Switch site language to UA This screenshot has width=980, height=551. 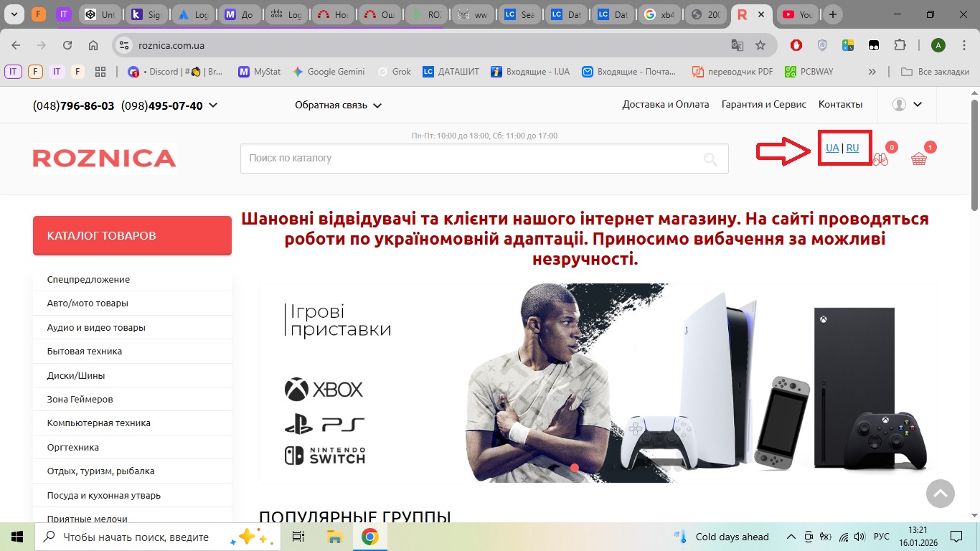[832, 148]
